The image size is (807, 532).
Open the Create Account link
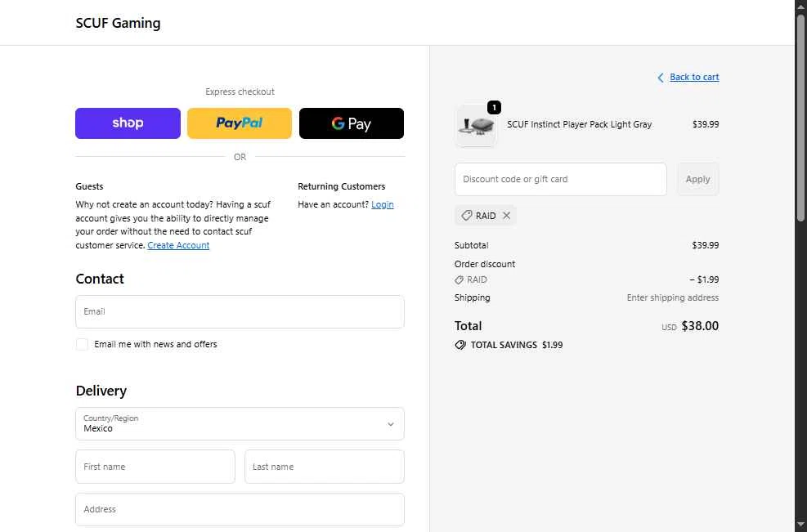pyautogui.click(x=178, y=246)
